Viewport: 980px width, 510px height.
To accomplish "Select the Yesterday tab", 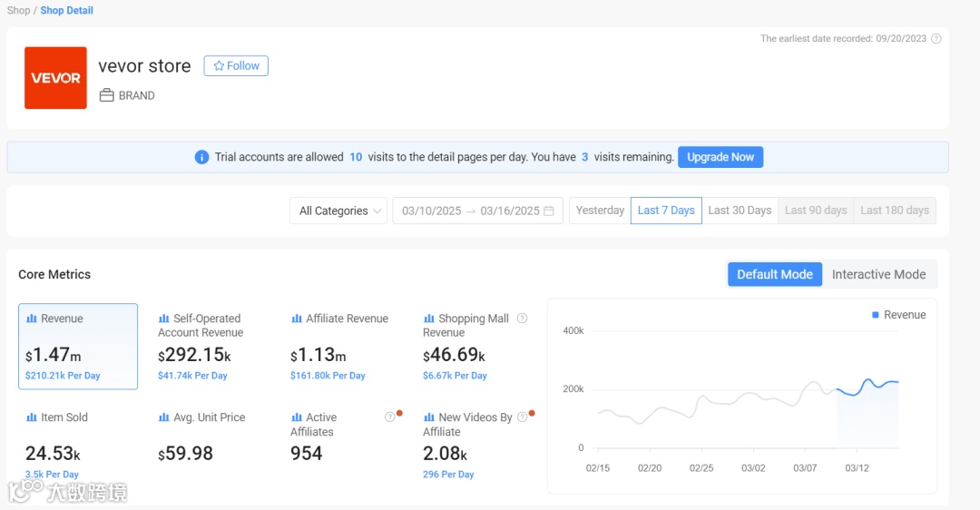I will click(x=600, y=211).
